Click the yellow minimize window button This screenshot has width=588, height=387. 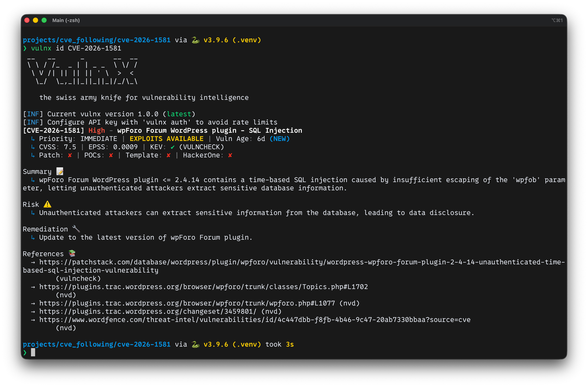coord(35,20)
